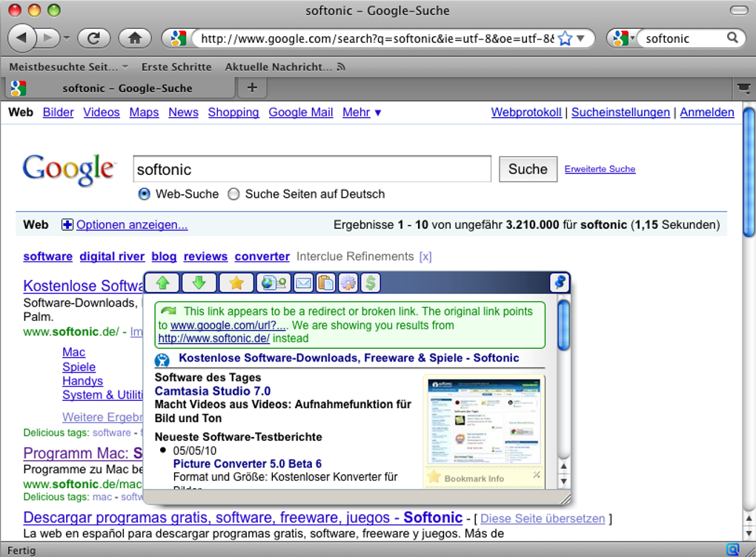The width and height of the screenshot is (756, 557).
Task: Close the Bookmark Info panel with the x
Action: coord(536,475)
